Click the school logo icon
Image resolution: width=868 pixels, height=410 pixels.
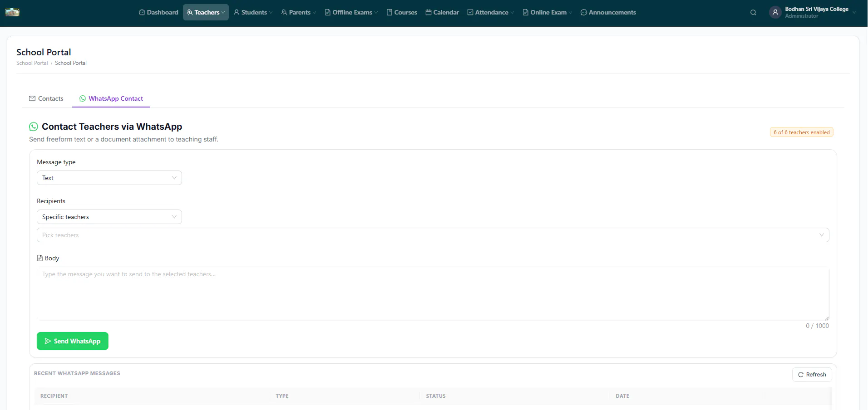click(12, 12)
